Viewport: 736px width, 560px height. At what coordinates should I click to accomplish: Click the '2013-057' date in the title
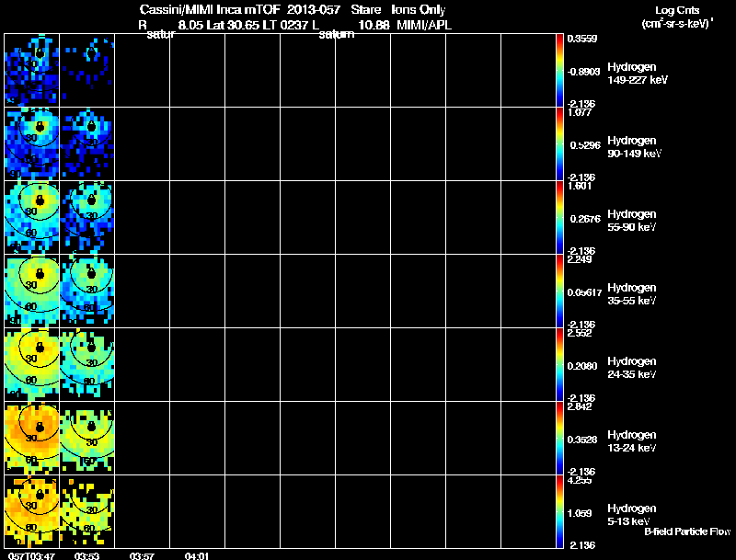(315, 10)
